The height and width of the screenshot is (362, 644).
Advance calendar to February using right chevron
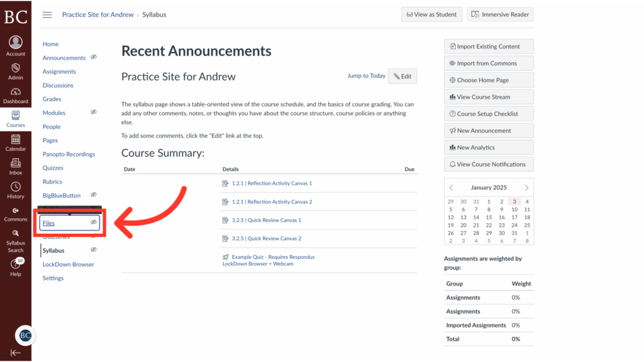tap(527, 187)
